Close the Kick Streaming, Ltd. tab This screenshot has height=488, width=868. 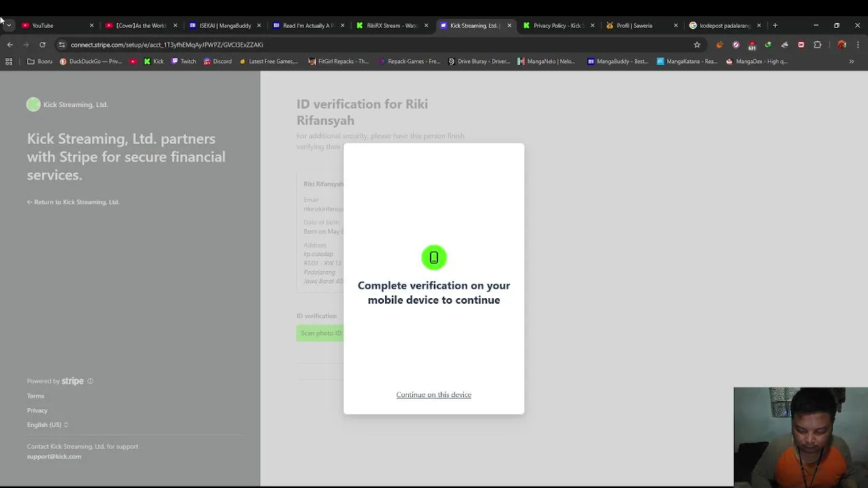(509, 26)
